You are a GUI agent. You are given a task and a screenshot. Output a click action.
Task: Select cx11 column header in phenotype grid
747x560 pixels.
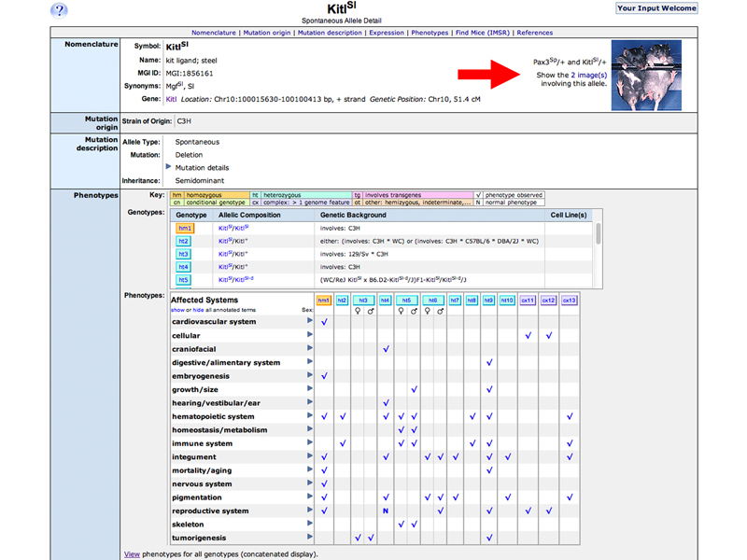[x=528, y=301]
